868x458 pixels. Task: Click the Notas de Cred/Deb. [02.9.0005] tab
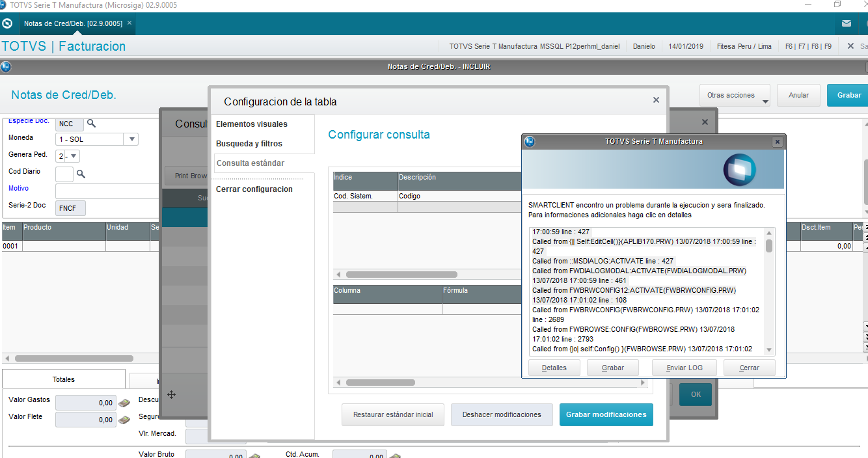click(73, 23)
